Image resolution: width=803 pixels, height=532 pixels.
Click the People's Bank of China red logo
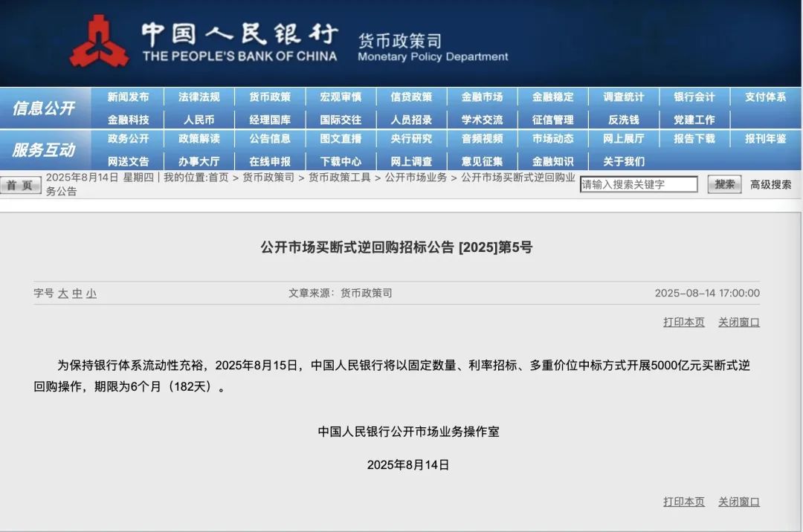100,42
